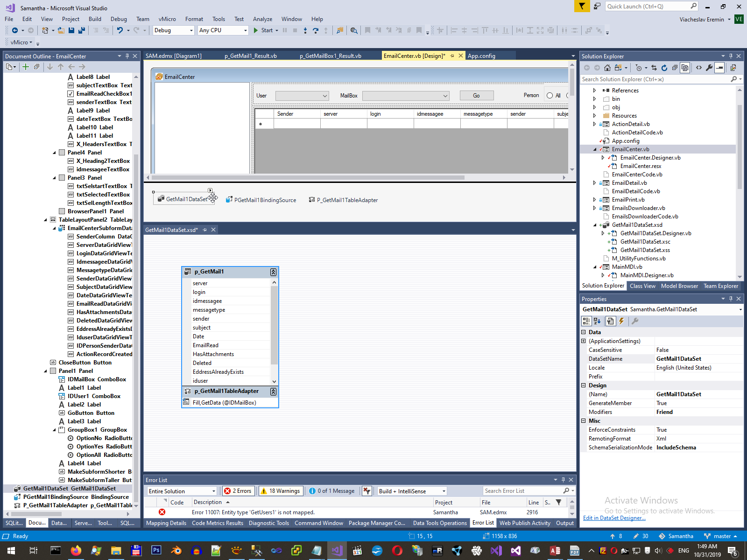Click the Undo toolbar icon
The image size is (747, 560).
click(120, 30)
